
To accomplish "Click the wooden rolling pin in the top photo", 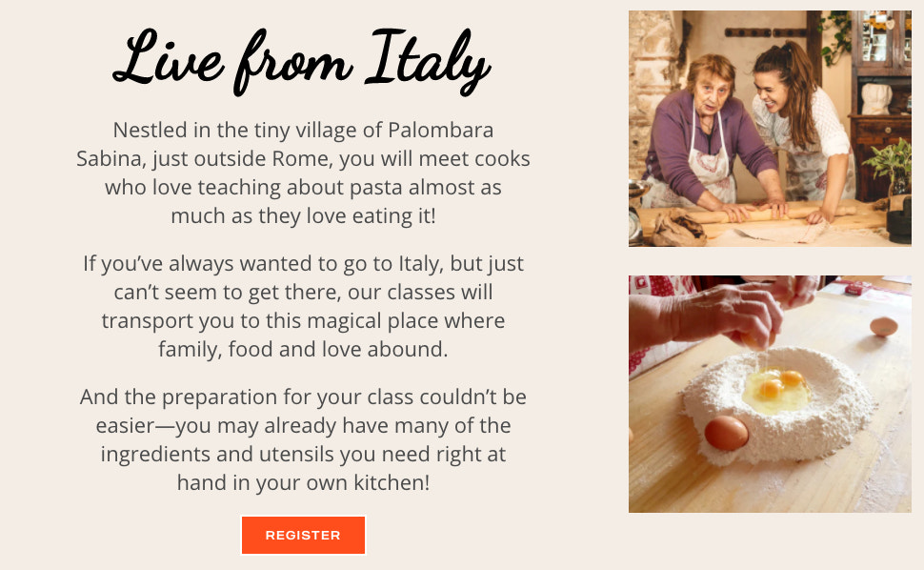I will (x=753, y=214).
